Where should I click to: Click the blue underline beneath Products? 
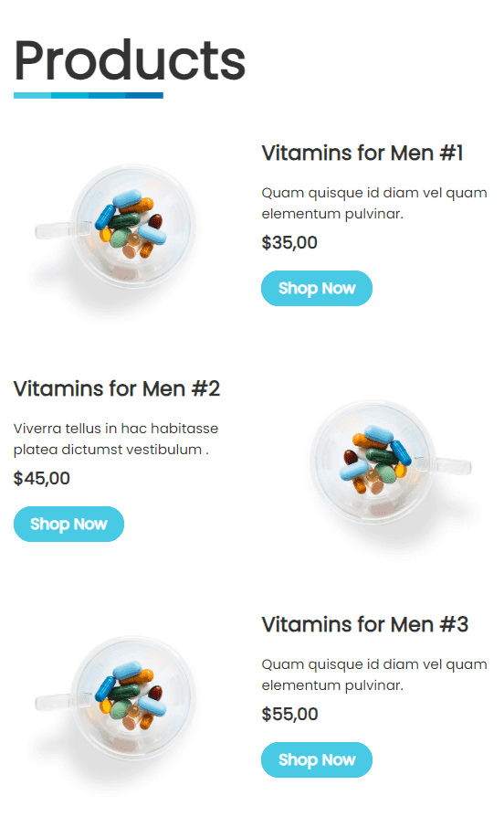click(x=89, y=95)
